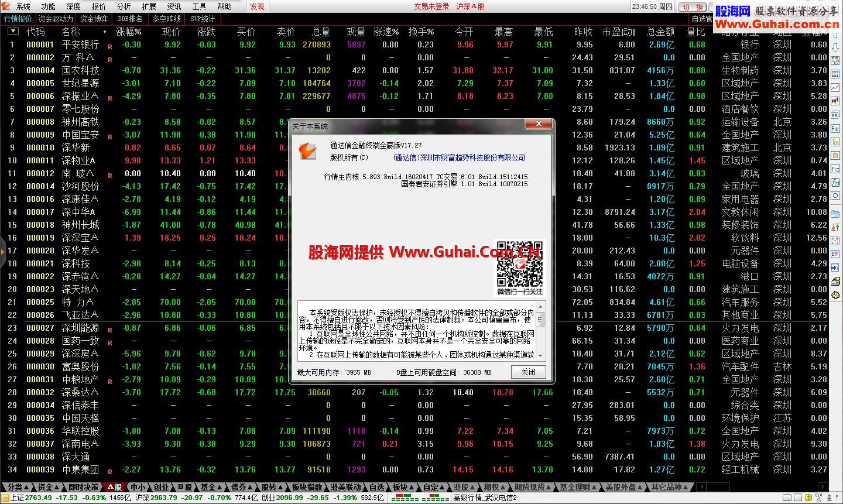Click the circle tool icon in sidebar
The image size is (843, 504).
835,196
